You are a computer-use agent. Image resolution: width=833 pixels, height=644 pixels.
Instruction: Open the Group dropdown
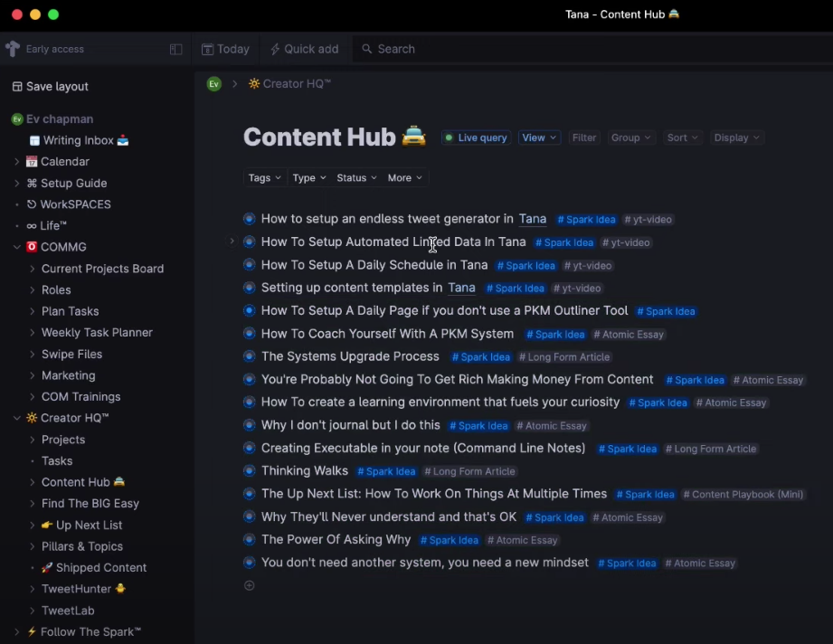click(x=630, y=137)
